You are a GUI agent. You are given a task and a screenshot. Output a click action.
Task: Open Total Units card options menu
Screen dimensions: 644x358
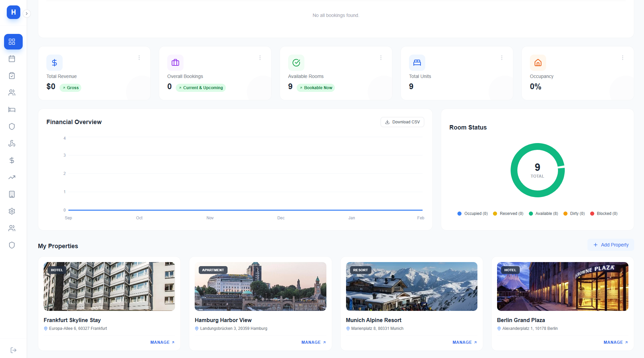[502, 58]
